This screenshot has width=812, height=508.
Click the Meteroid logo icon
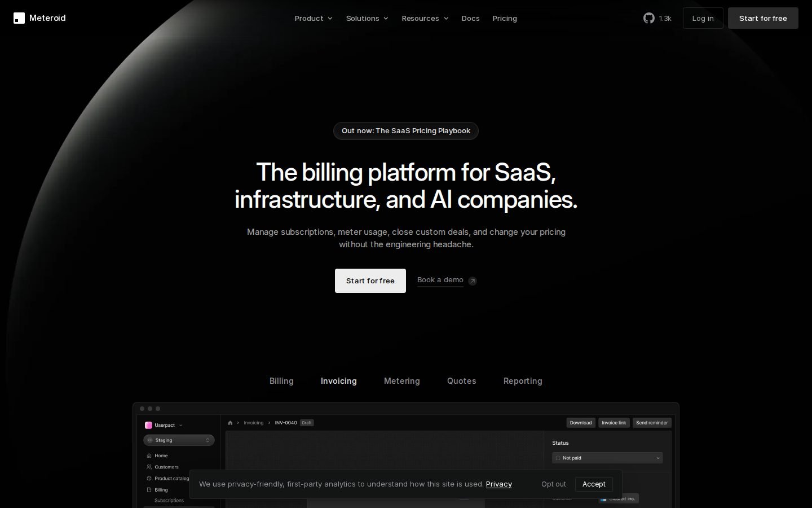(19, 18)
